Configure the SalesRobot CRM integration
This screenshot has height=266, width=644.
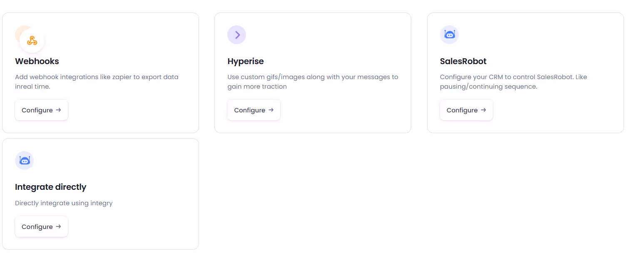tap(466, 110)
